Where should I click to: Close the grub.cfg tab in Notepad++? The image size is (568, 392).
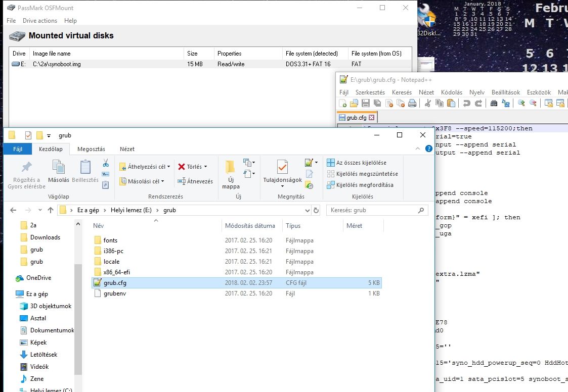click(x=371, y=118)
